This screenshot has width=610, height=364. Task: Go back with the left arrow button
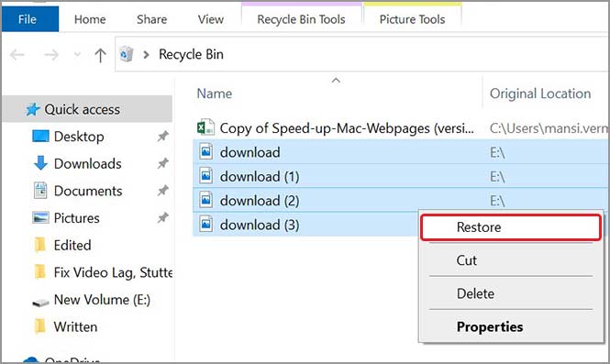point(17,55)
